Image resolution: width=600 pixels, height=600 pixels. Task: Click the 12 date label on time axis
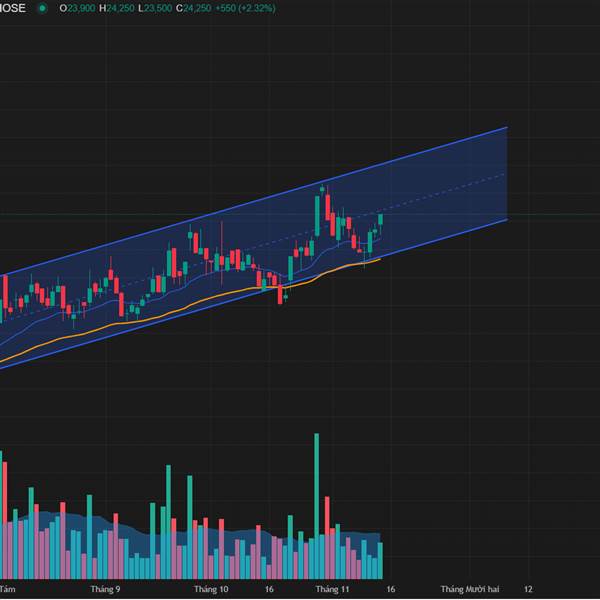pos(528,589)
